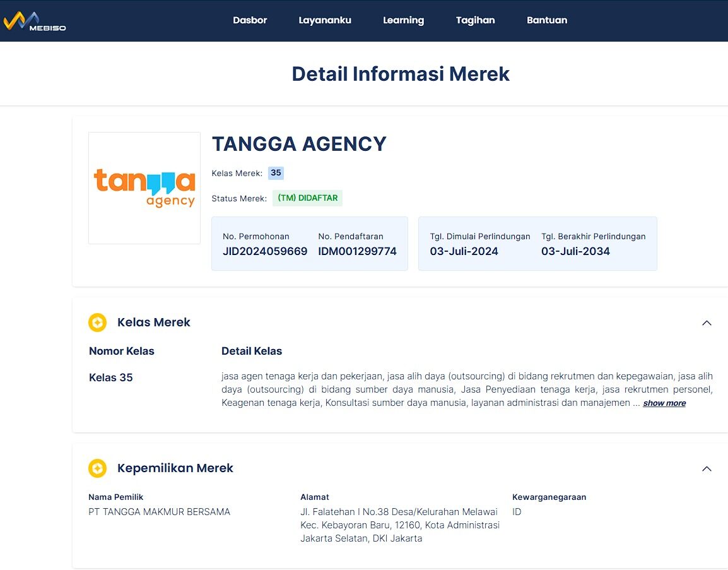Click the Alamat label
Screen dimensions: 728x570
[315, 497]
